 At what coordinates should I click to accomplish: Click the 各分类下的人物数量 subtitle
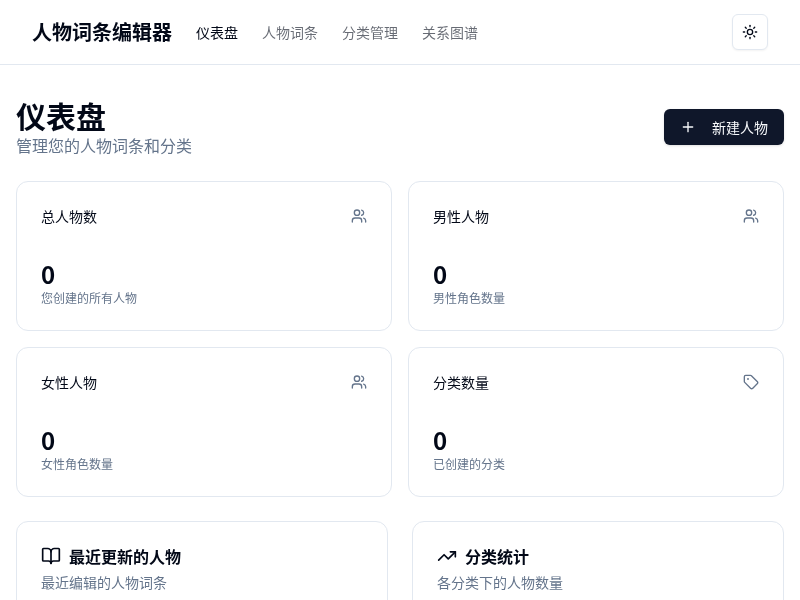tap(500, 583)
